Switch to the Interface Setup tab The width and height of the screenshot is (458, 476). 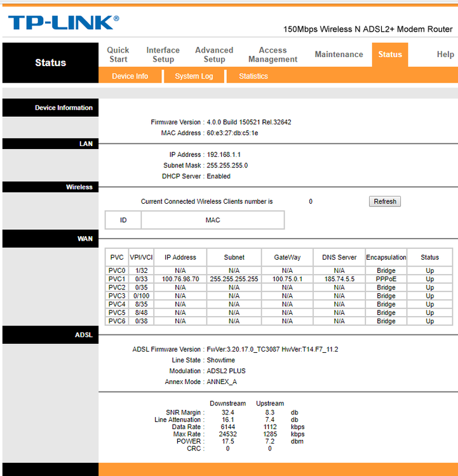[x=163, y=55]
